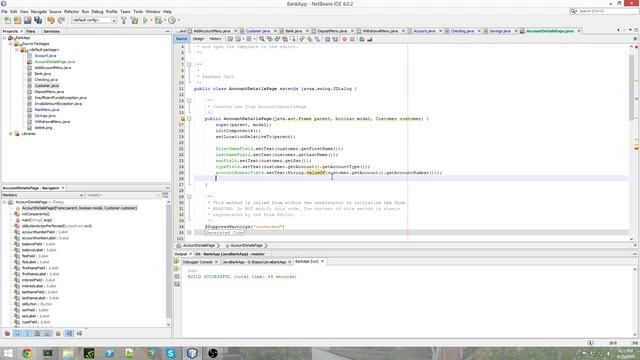The height and width of the screenshot is (360, 640).
Task: Toggle Show Non-Public Members filter in Navigator
Action: click(37, 333)
